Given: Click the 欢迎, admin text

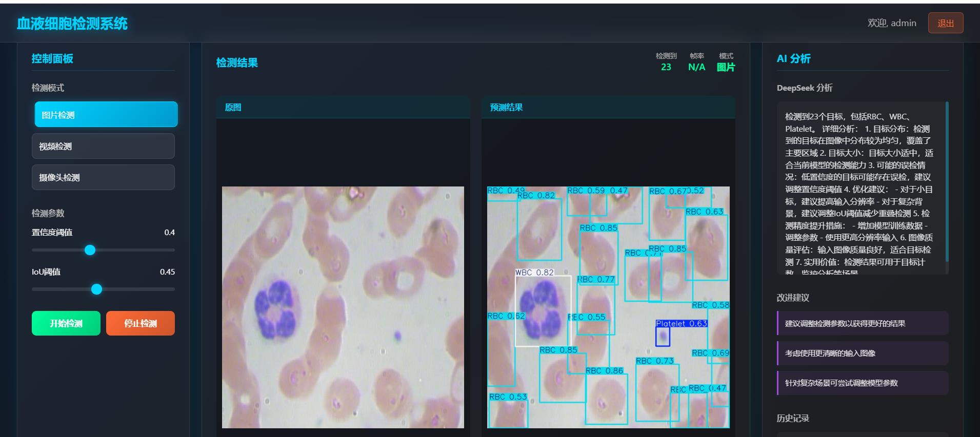Looking at the screenshot, I should pos(892,23).
